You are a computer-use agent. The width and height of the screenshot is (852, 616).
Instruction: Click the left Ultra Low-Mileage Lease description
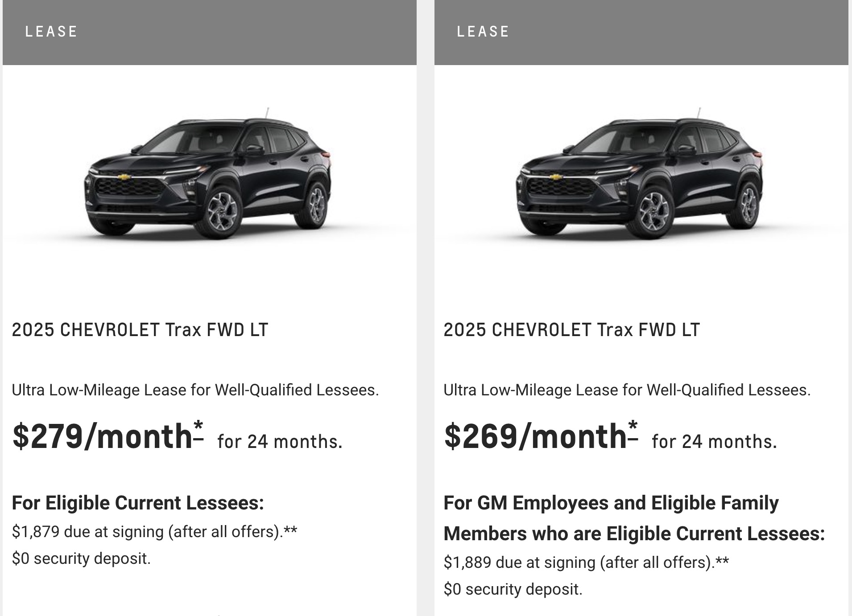click(x=195, y=390)
